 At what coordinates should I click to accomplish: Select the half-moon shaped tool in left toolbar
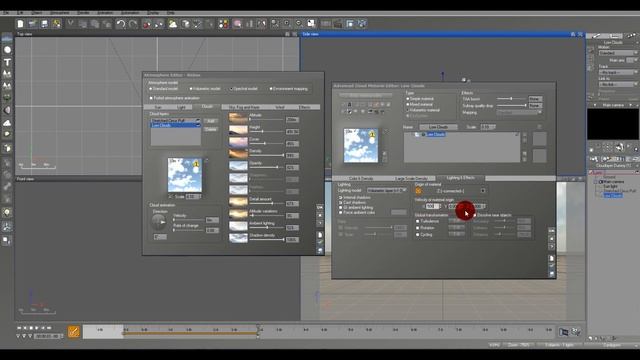7,110
